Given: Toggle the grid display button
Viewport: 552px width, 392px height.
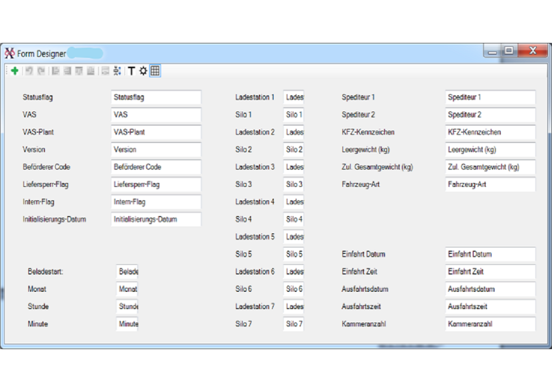Looking at the screenshot, I should (155, 71).
